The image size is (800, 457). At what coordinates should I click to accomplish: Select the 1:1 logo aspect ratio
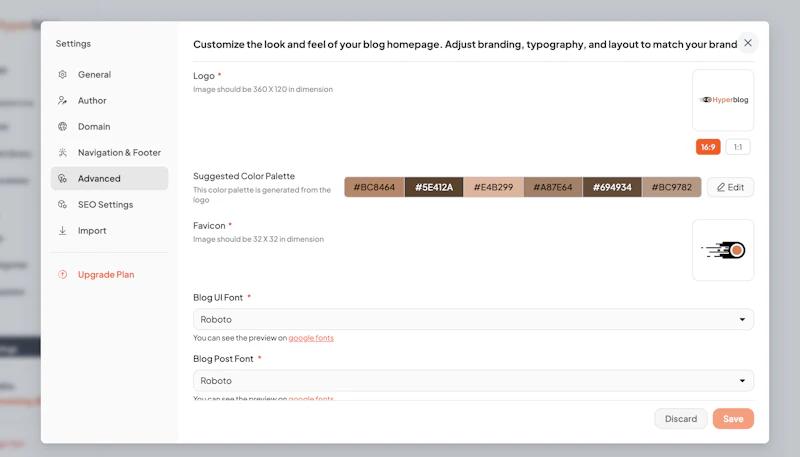point(738,147)
